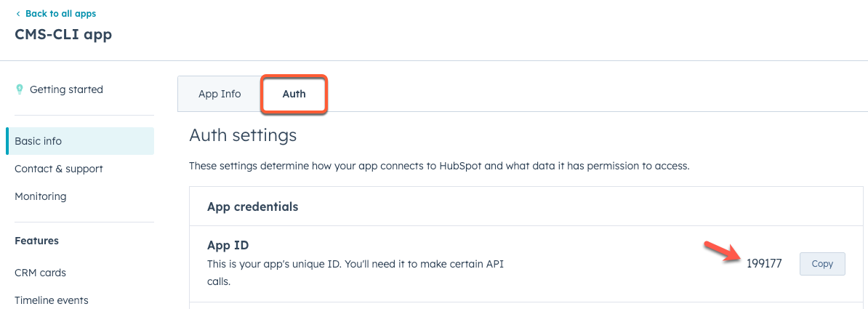Click the Getting started lightbulb icon

coord(20,89)
